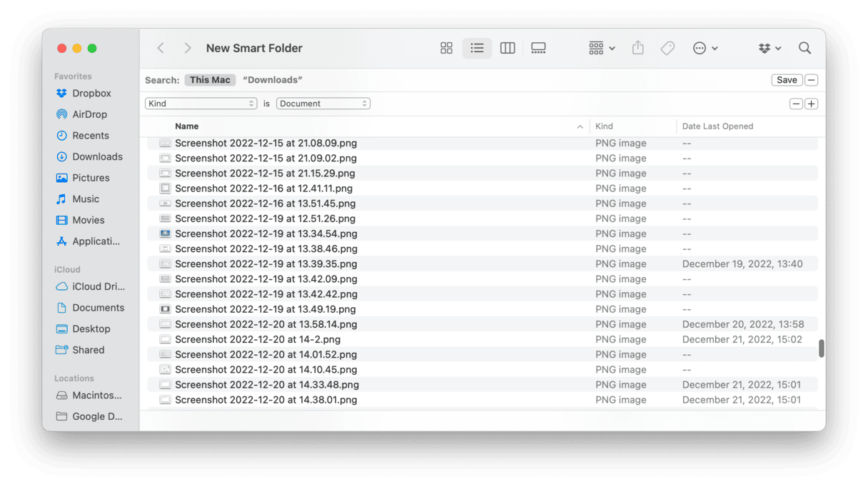The image size is (868, 487).
Task: Select list view toggle button
Action: [x=477, y=48]
